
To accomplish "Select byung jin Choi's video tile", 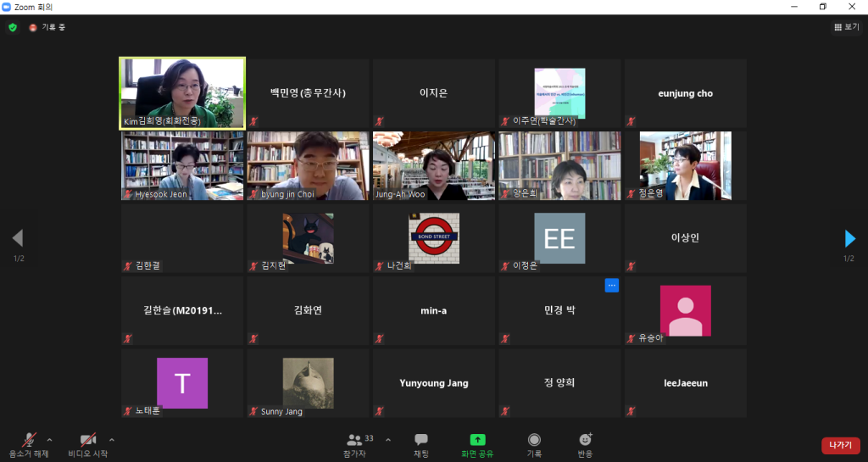I will tap(308, 166).
